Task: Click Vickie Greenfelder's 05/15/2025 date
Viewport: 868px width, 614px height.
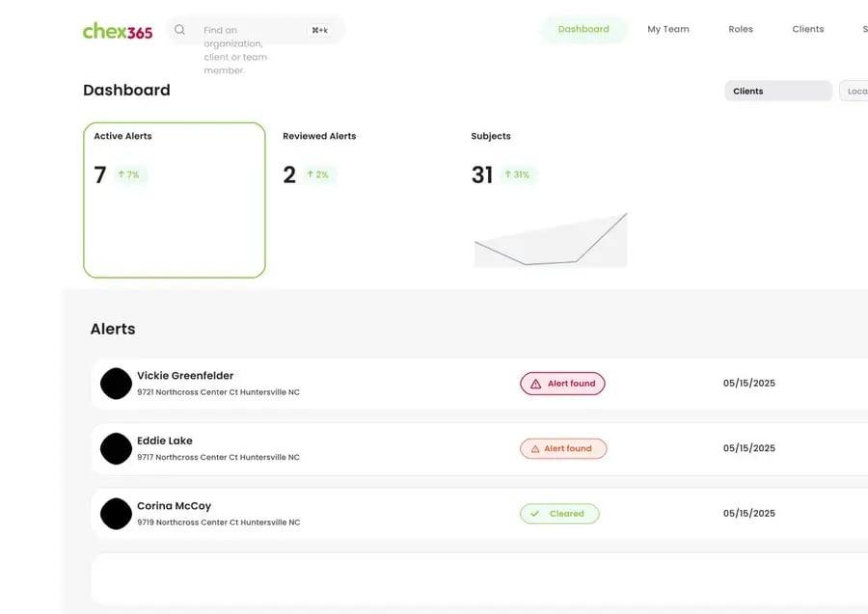Action: click(x=749, y=384)
